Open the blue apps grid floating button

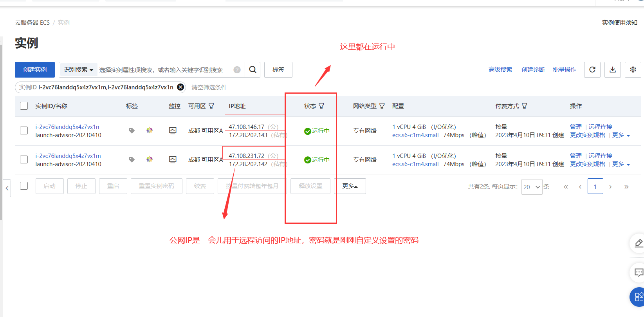point(638,297)
